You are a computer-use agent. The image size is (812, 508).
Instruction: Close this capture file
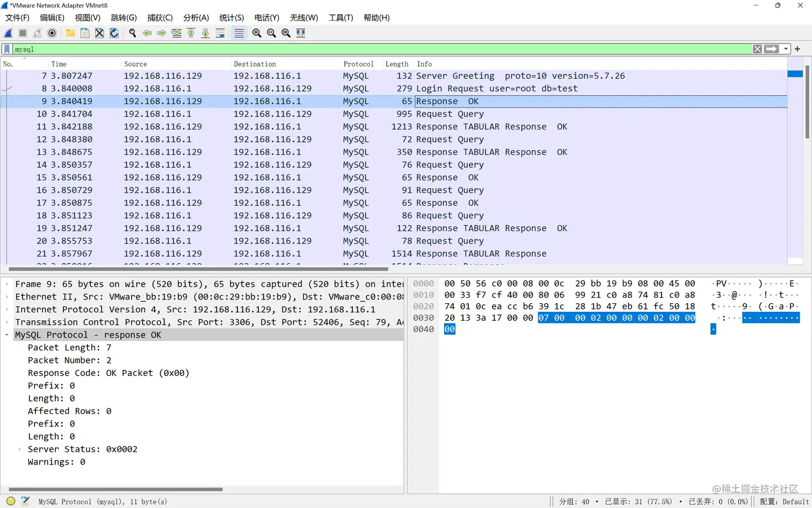99,33
